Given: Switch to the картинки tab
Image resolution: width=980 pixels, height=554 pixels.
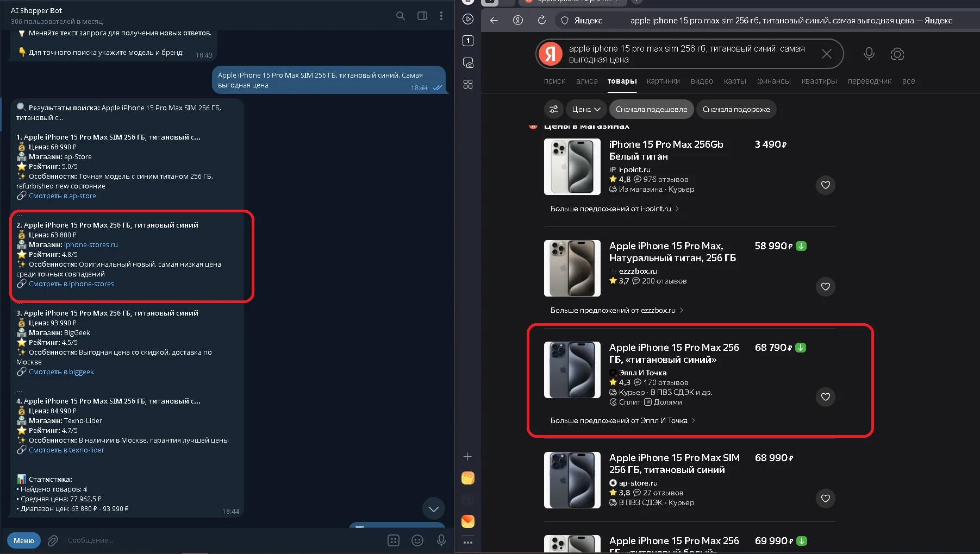Looking at the screenshot, I should point(663,81).
